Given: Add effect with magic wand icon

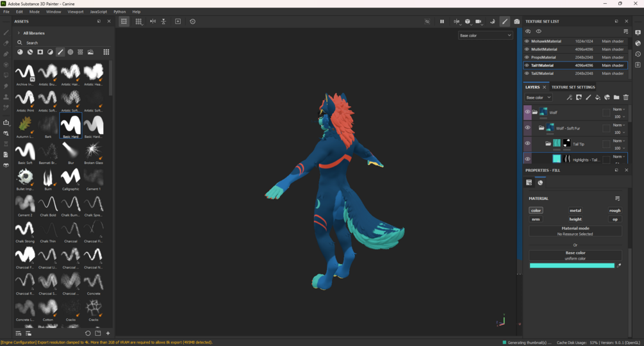Looking at the screenshot, I should (569, 97).
